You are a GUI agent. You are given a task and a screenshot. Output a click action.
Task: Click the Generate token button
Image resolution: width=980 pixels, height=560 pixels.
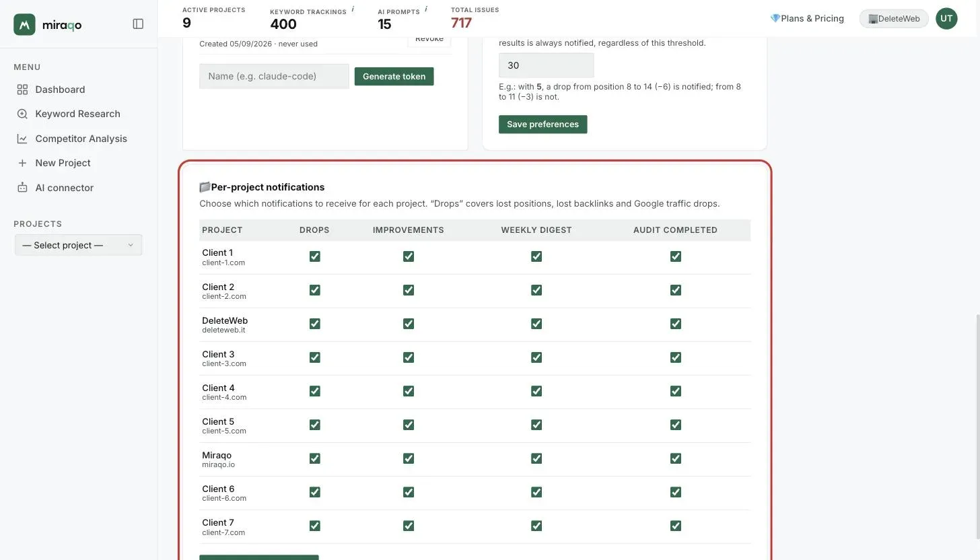(x=394, y=76)
